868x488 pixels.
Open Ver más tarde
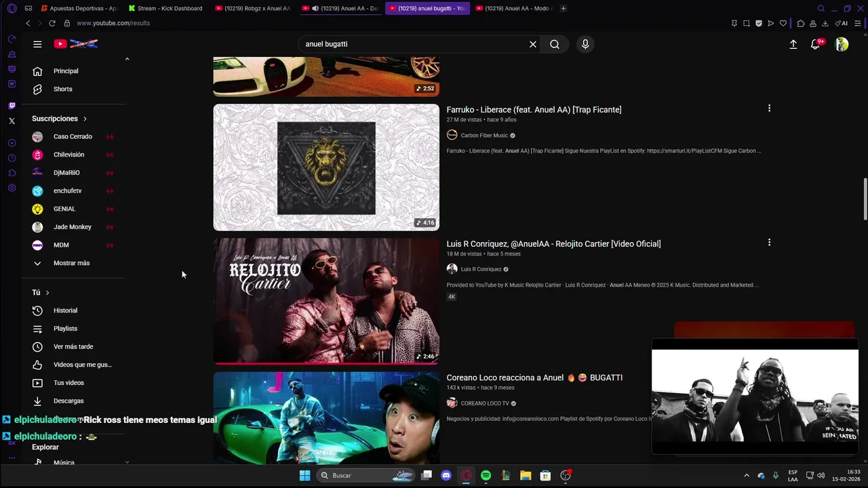73,346
